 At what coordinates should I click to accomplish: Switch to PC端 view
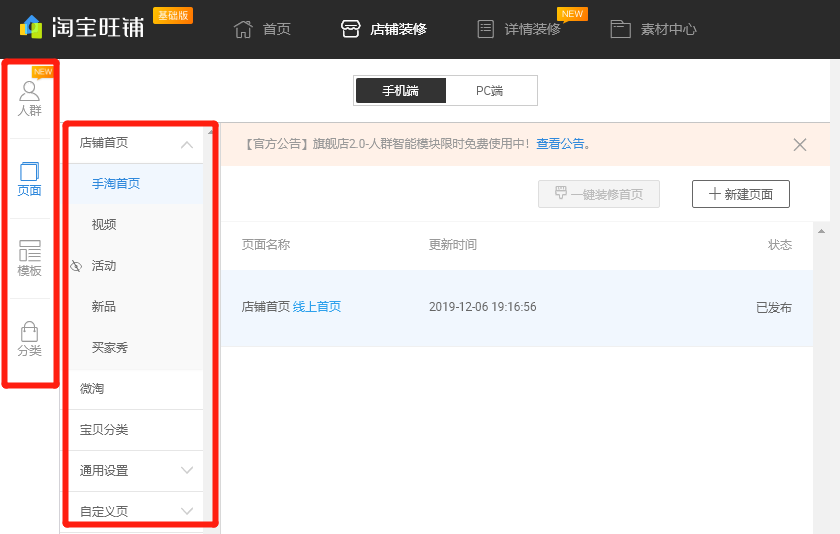click(x=490, y=91)
